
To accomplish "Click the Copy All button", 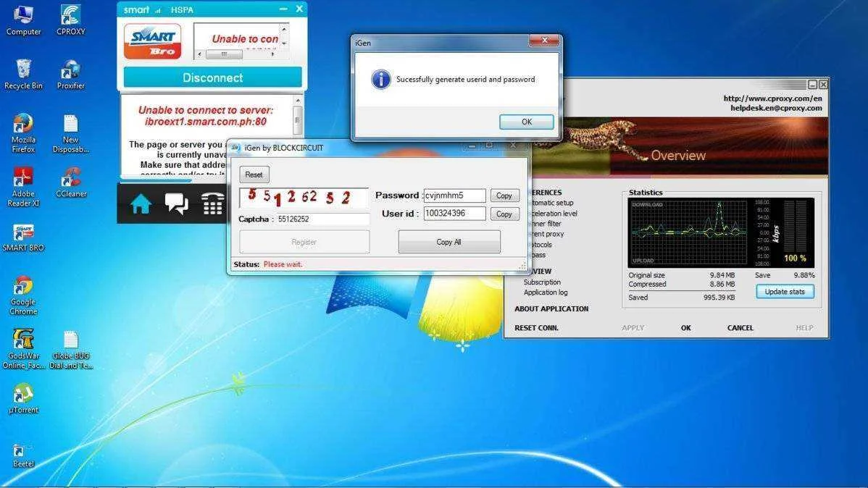I will (x=449, y=242).
